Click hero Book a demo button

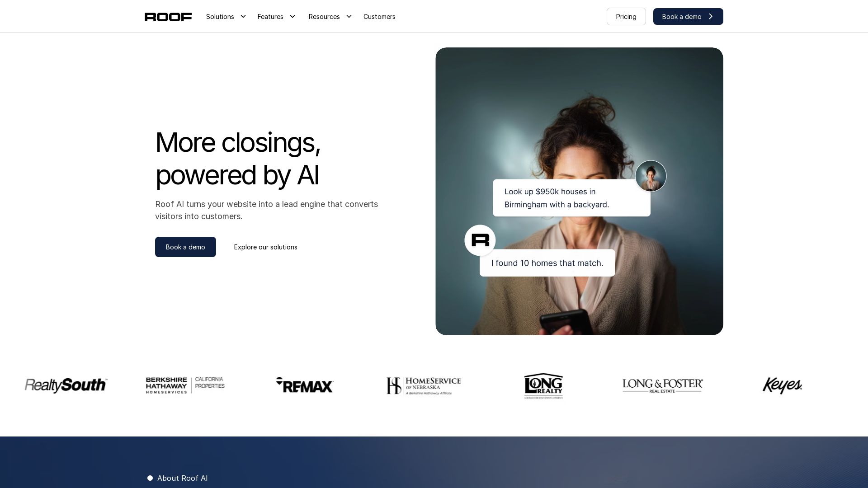(185, 247)
